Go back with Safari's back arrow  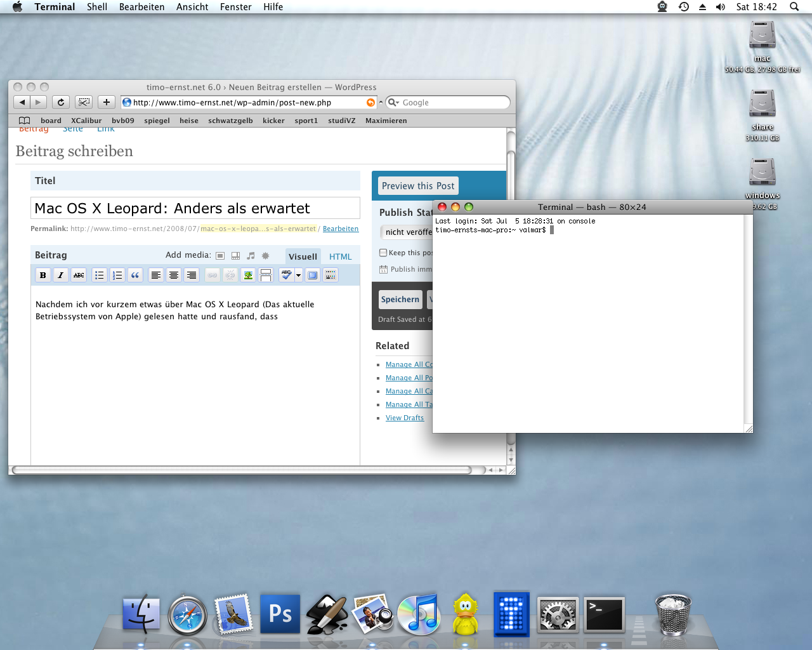[x=22, y=102]
